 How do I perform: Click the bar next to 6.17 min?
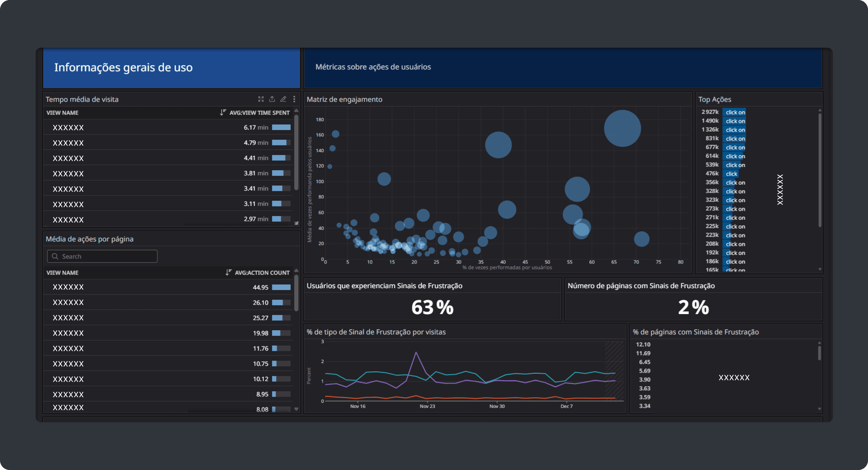(281, 127)
